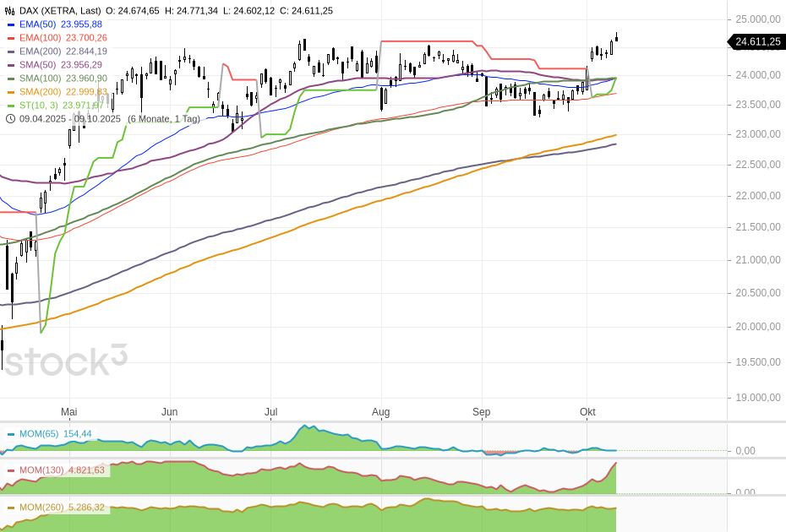Select the EMA(100) indicator legend label
786x532 pixels.
click(40, 38)
